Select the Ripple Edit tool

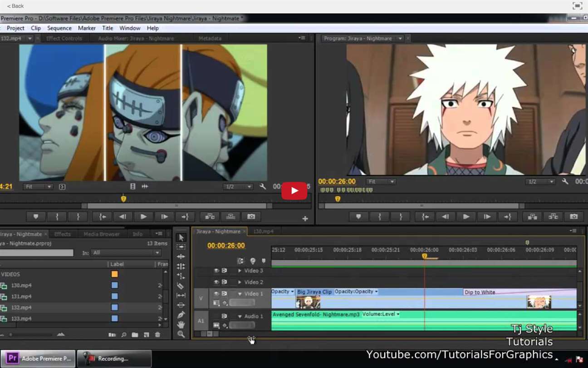click(x=181, y=257)
